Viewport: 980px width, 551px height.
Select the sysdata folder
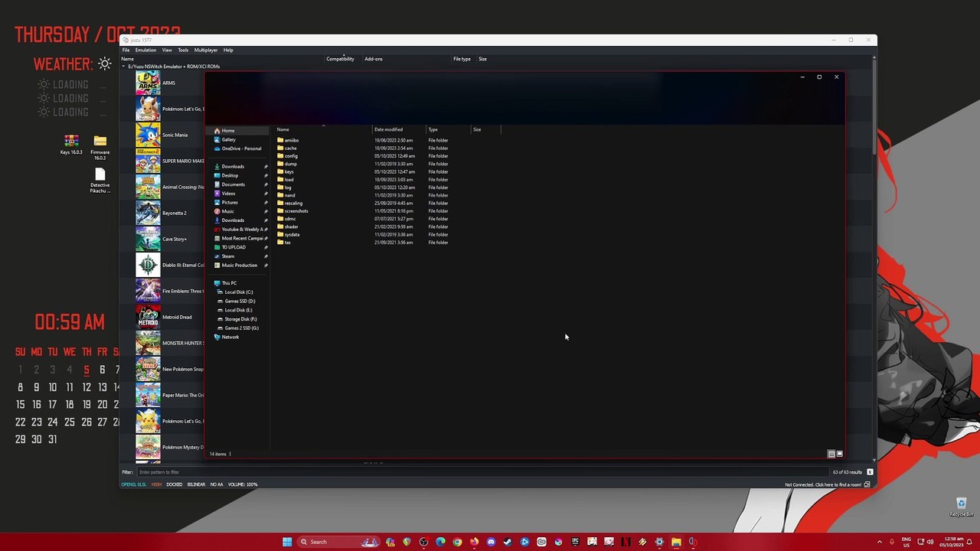coord(292,234)
